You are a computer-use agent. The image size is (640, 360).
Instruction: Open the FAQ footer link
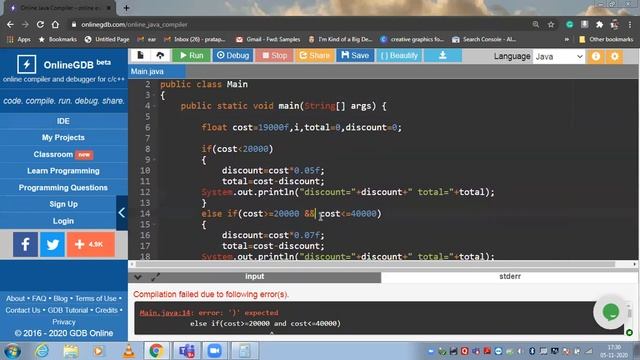[39, 298]
